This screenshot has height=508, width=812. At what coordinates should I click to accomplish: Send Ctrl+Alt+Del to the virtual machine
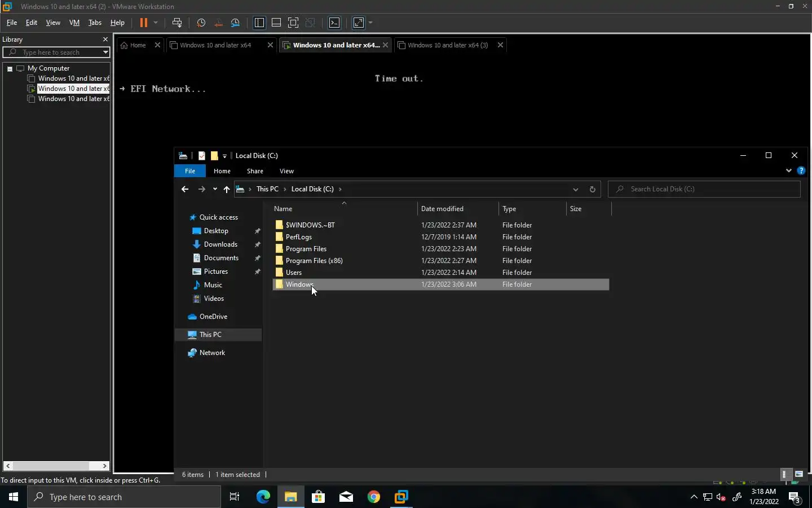click(x=177, y=23)
